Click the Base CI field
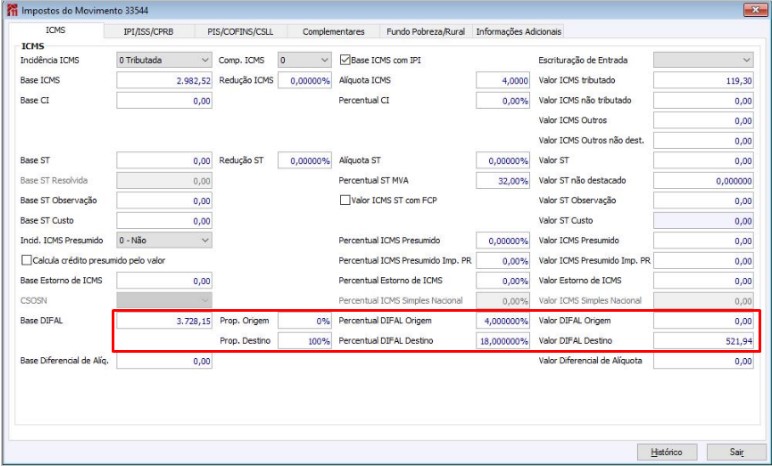The width and height of the screenshot is (772, 466). (x=164, y=100)
